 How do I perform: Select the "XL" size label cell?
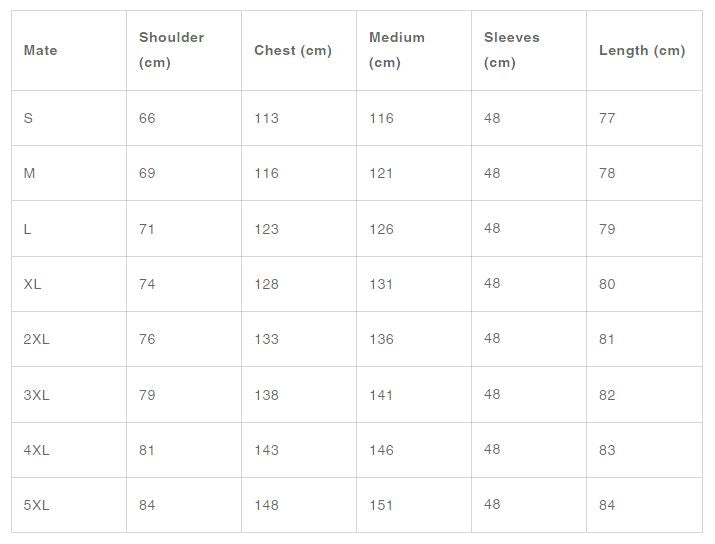[x=33, y=284]
